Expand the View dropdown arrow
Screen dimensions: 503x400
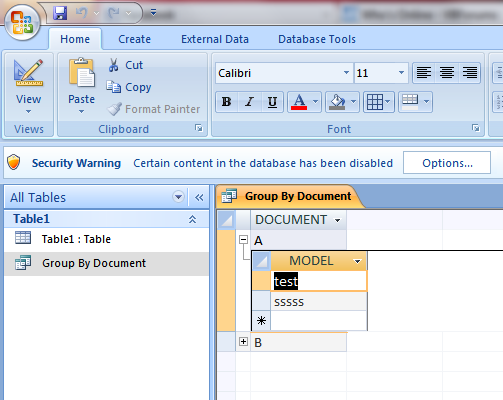(x=28, y=111)
